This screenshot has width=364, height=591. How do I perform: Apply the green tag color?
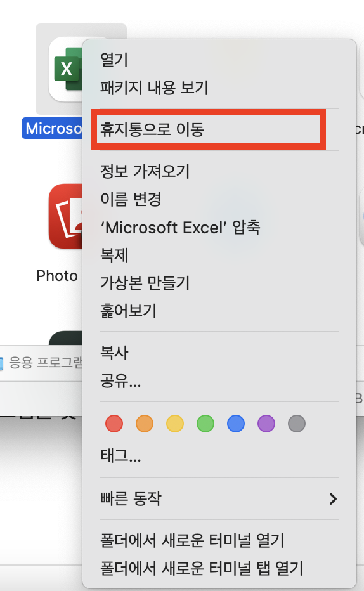pos(205,424)
